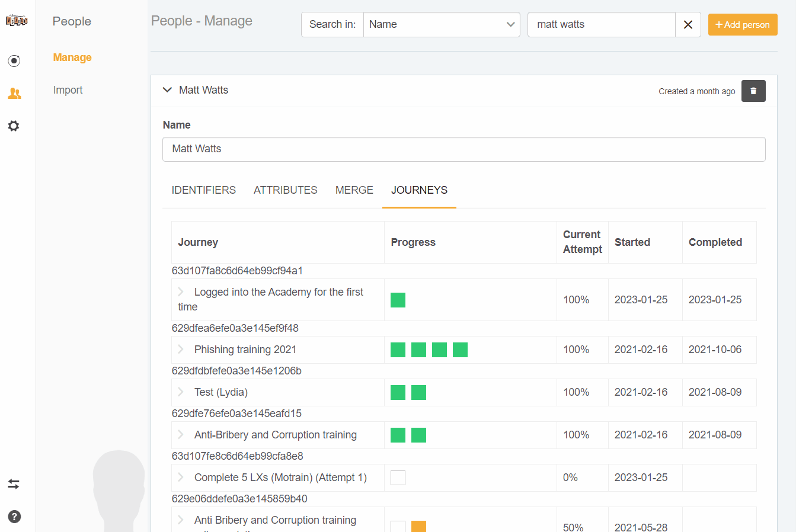Open the target circle sidebar icon
796x532 pixels.
tap(14, 61)
